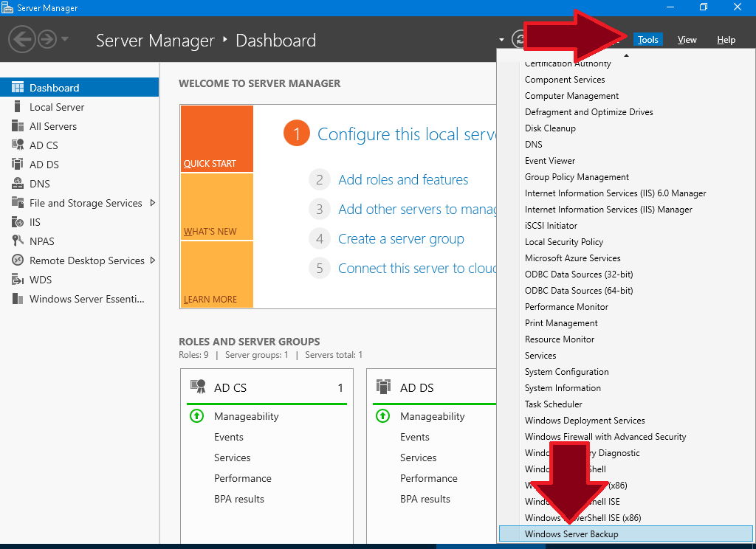Open the View menu

pos(687,39)
